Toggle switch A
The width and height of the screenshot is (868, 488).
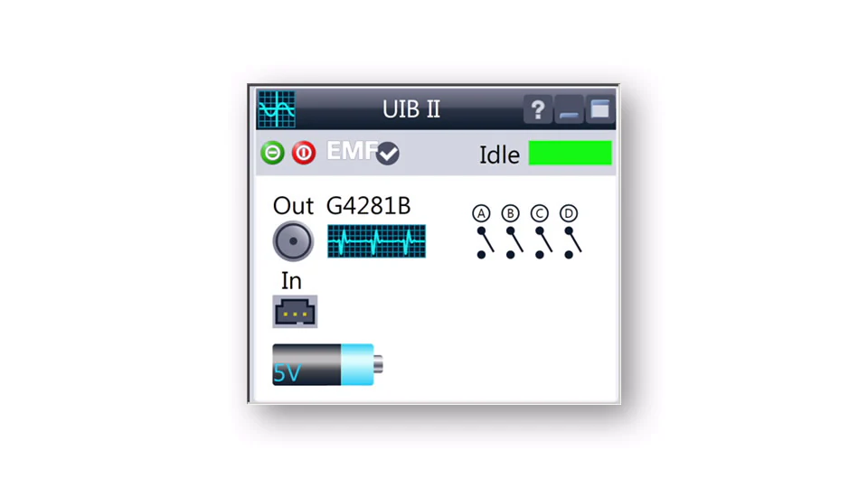coord(485,243)
